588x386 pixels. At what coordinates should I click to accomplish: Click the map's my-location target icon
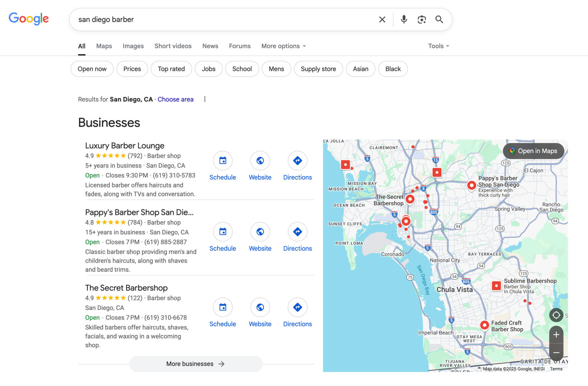pos(556,315)
